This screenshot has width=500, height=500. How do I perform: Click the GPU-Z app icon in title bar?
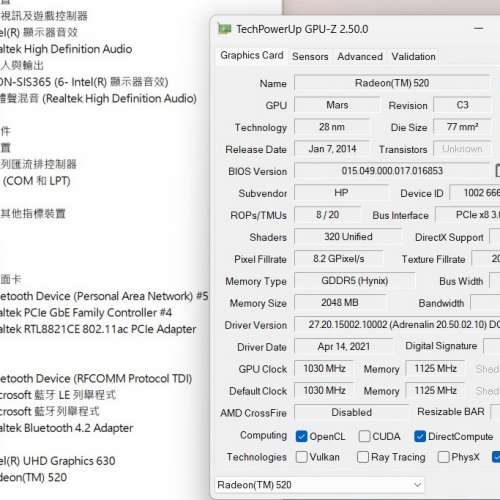point(224,29)
